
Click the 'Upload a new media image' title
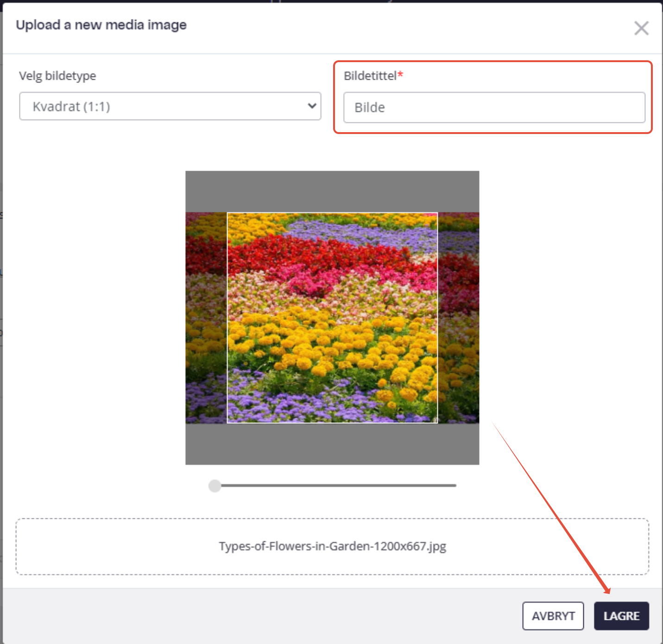101,25
